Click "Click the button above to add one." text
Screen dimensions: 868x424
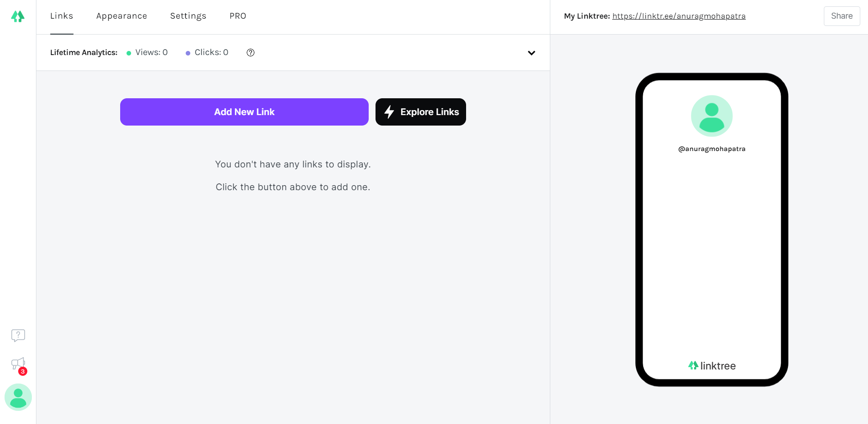[x=293, y=187]
